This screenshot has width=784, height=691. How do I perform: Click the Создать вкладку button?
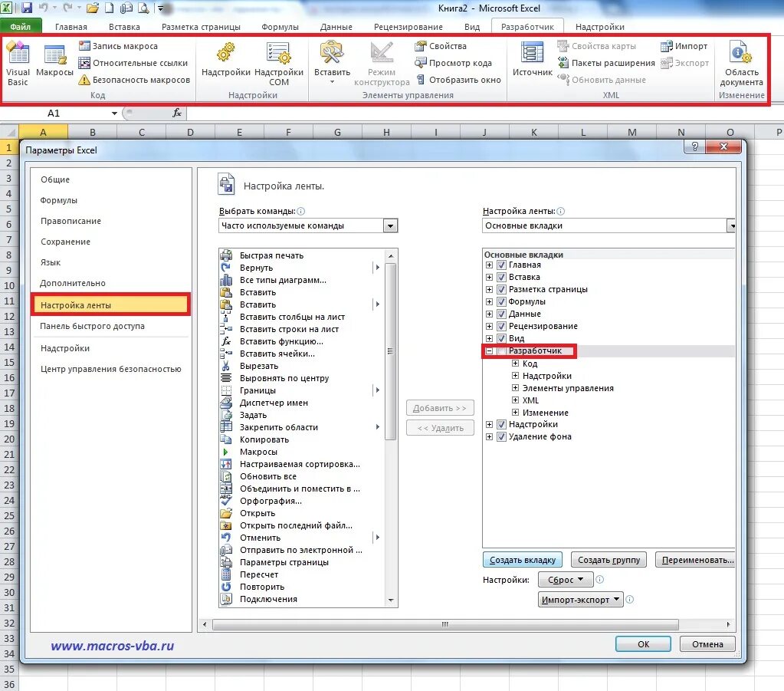(523, 560)
